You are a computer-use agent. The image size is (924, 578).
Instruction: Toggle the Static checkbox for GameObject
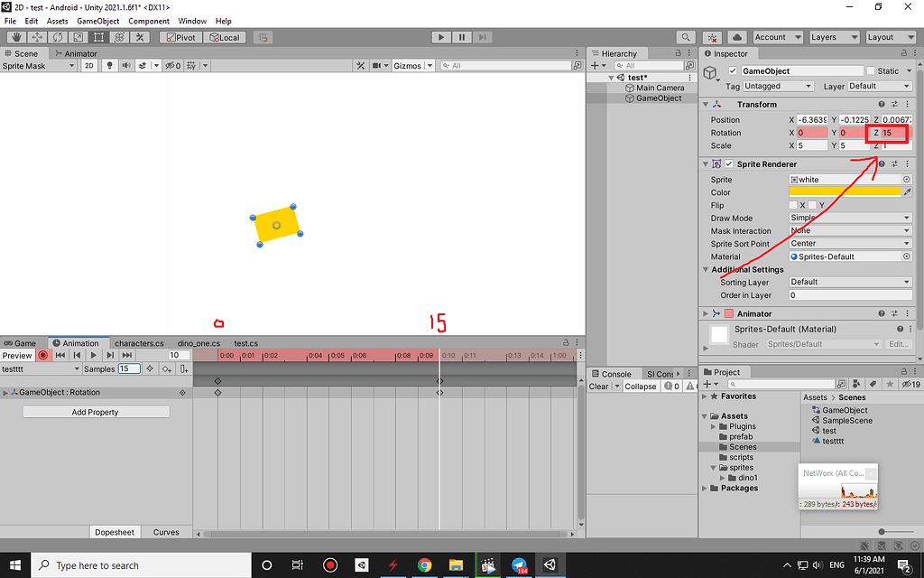click(x=869, y=70)
